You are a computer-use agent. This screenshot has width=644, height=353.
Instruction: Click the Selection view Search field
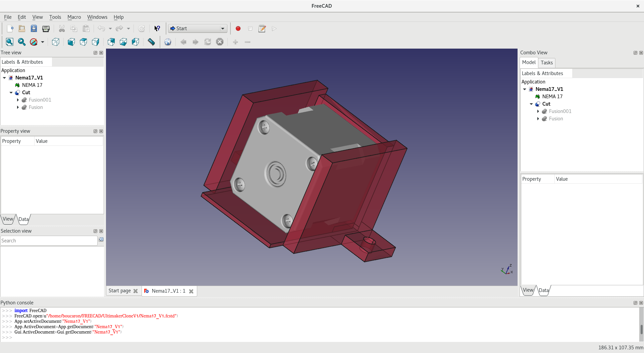point(49,241)
